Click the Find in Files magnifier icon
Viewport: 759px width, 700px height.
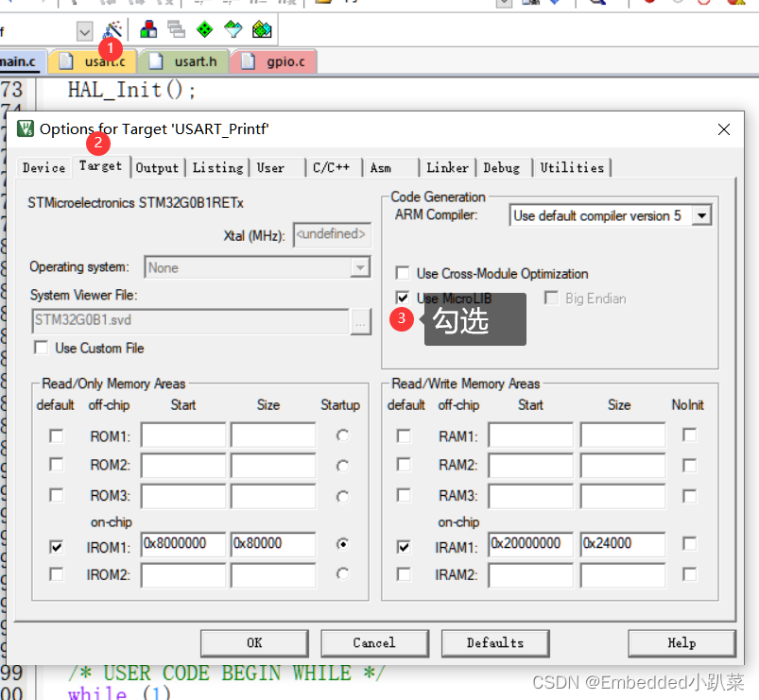[595, 5]
